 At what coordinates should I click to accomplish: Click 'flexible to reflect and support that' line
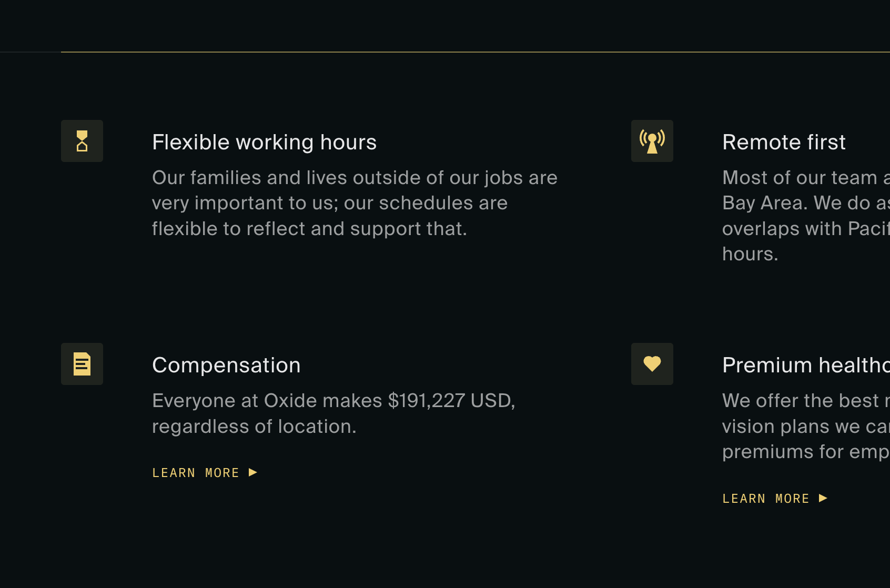[309, 229]
